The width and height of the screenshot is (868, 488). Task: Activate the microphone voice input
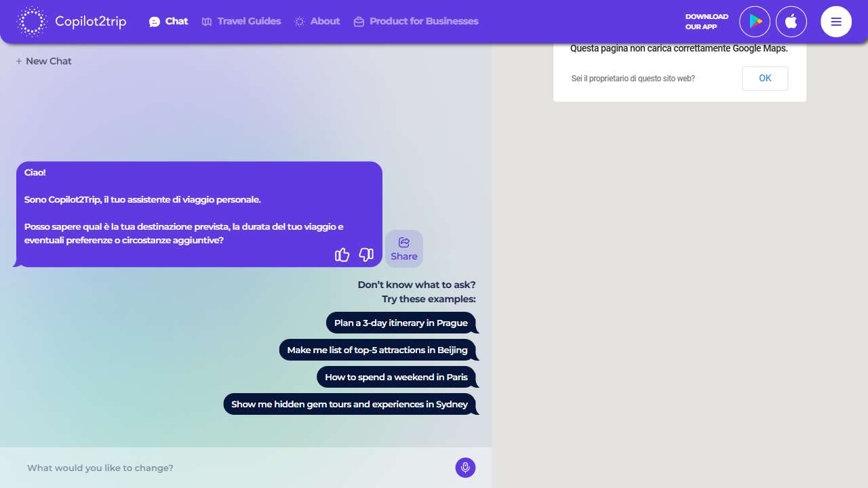pyautogui.click(x=465, y=468)
